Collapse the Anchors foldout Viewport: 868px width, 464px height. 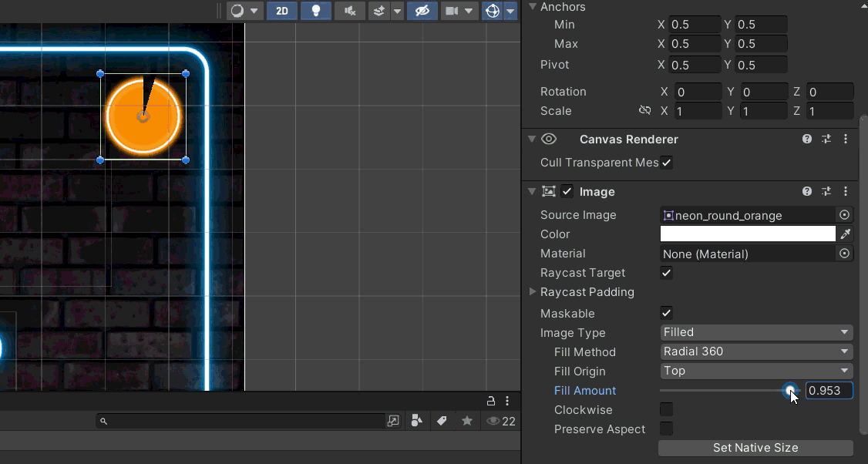tap(533, 7)
